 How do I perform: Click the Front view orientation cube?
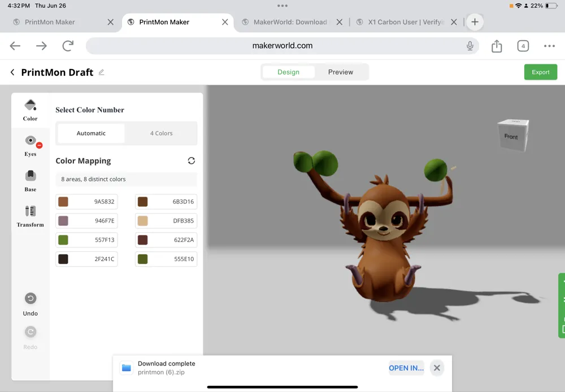pyautogui.click(x=513, y=135)
